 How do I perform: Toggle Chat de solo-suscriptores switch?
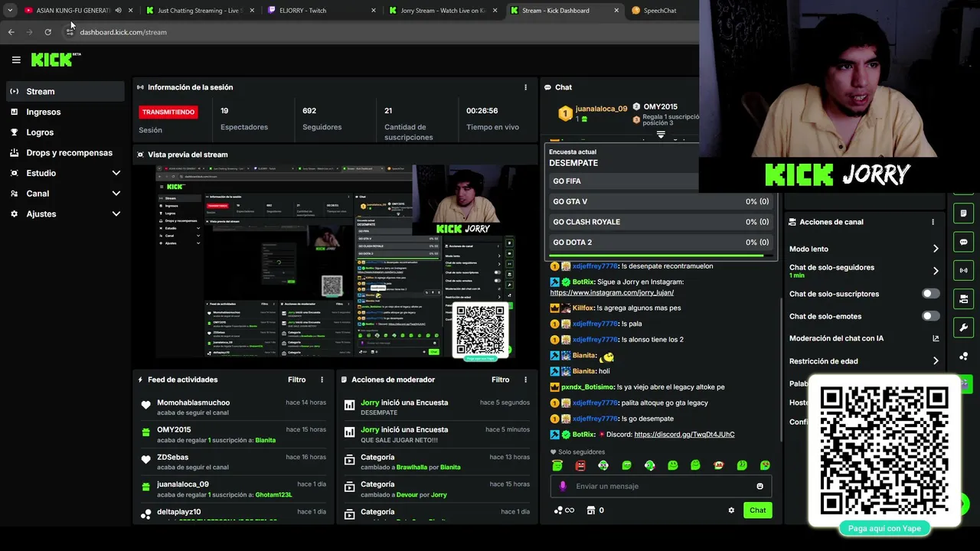pos(930,294)
